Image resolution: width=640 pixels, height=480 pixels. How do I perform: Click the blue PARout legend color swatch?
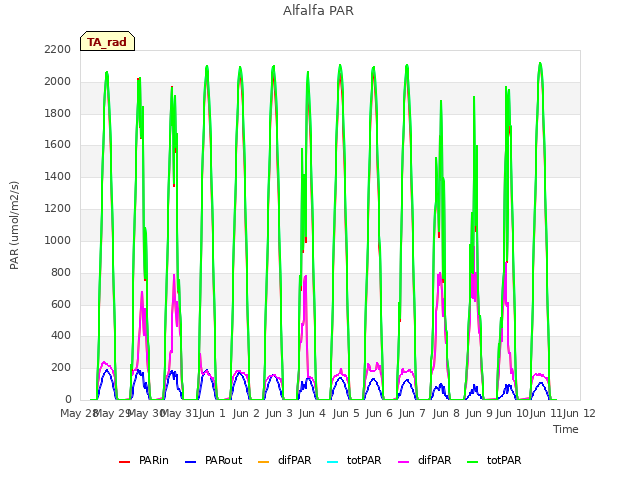191,462
